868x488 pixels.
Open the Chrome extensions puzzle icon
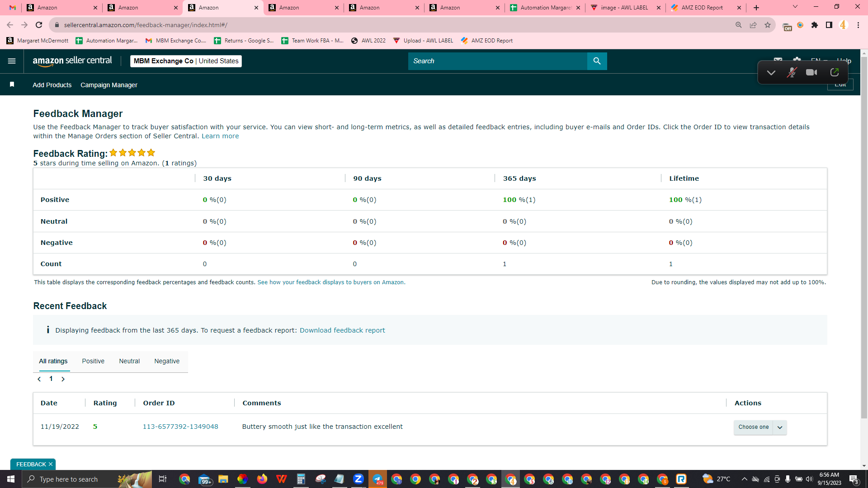point(815,25)
